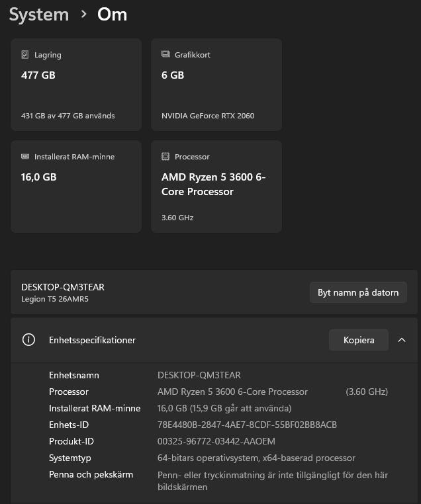Click Byt namn på datorn button
The image size is (421, 504).
(x=358, y=292)
